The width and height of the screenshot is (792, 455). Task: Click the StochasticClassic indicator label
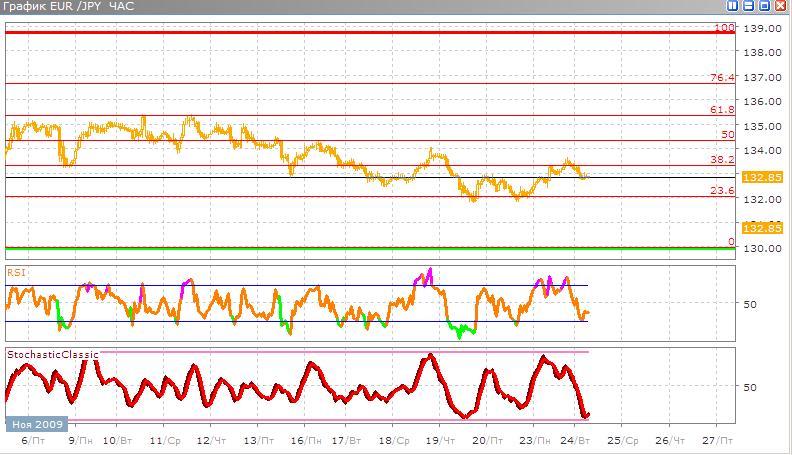click(x=52, y=354)
